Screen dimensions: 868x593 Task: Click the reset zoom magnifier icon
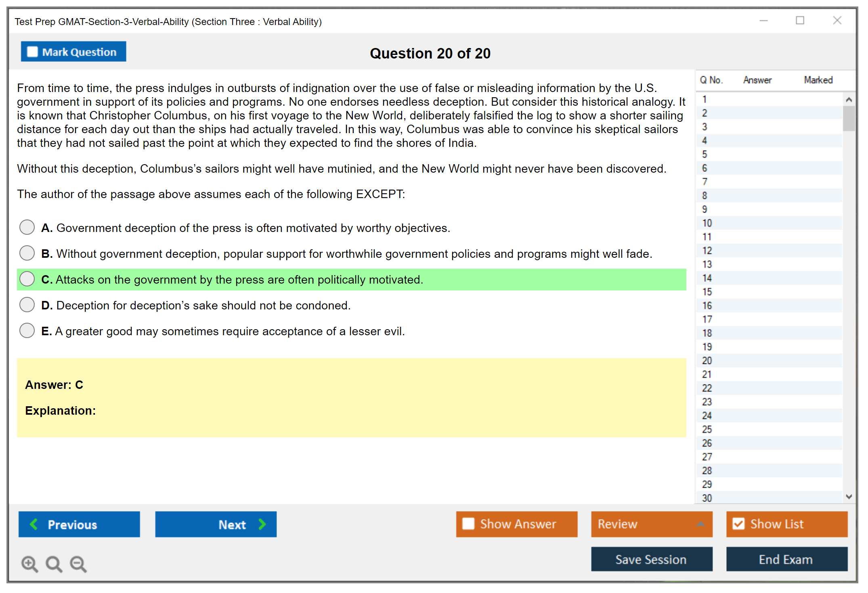pyautogui.click(x=54, y=564)
